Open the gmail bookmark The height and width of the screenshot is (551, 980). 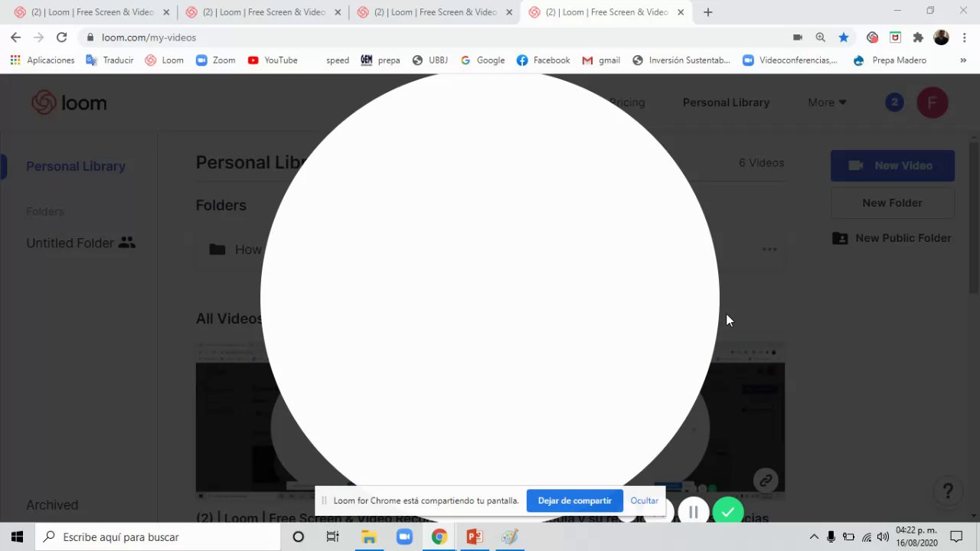click(x=601, y=60)
